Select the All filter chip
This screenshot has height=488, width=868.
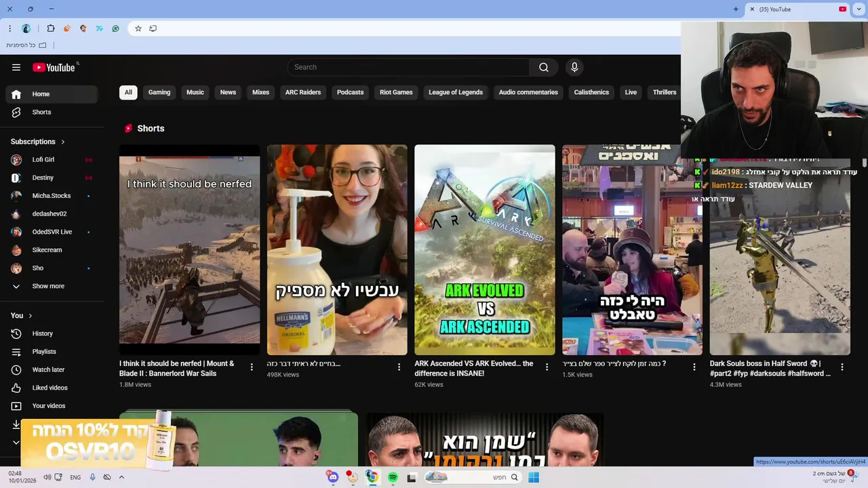click(x=128, y=92)
